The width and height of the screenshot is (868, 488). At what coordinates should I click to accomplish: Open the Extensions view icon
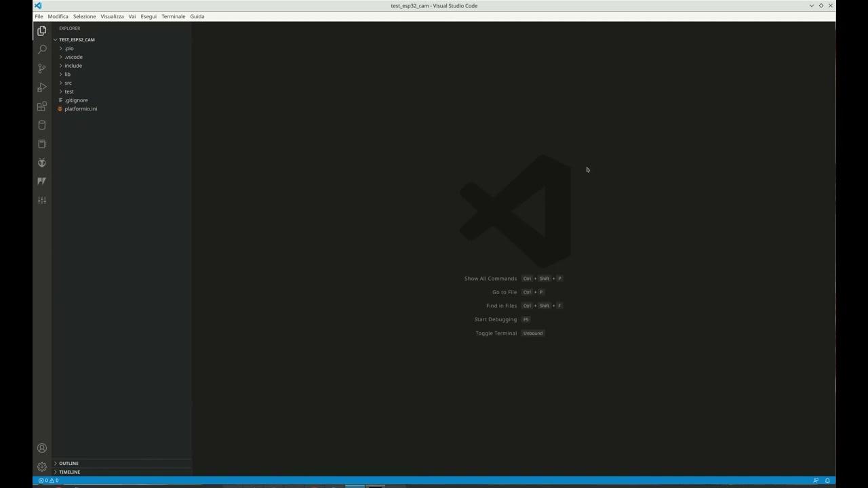click(41, 106)
